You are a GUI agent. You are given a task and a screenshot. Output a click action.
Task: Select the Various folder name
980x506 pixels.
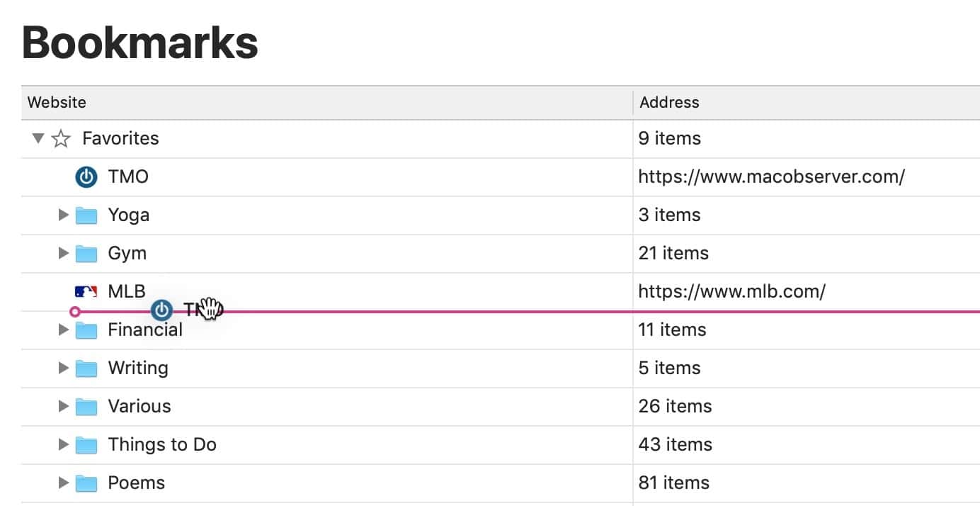pyautogui.click(x=139, y=406)
